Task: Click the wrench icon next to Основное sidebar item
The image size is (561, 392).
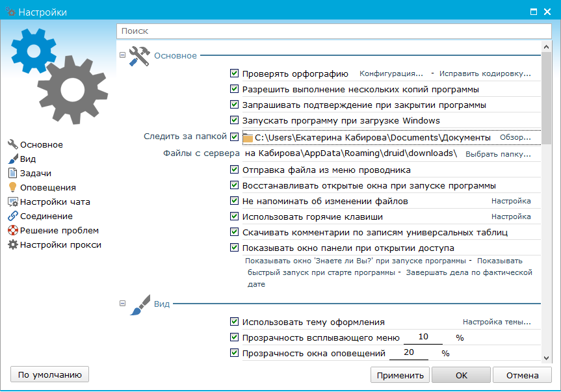Action: point(12,145)
